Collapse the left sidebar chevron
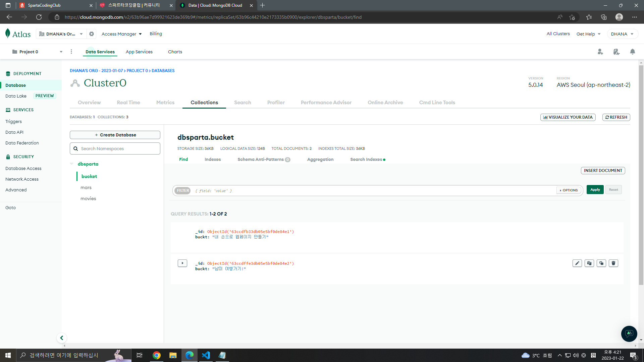644x362 pixels. (x=62, y=338)
